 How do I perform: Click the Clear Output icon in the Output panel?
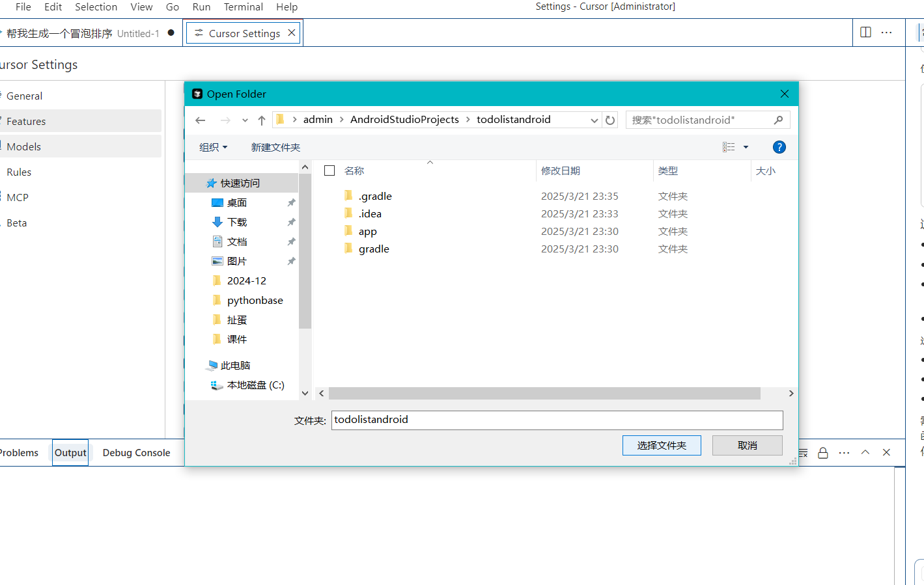(x=803, y=452)
